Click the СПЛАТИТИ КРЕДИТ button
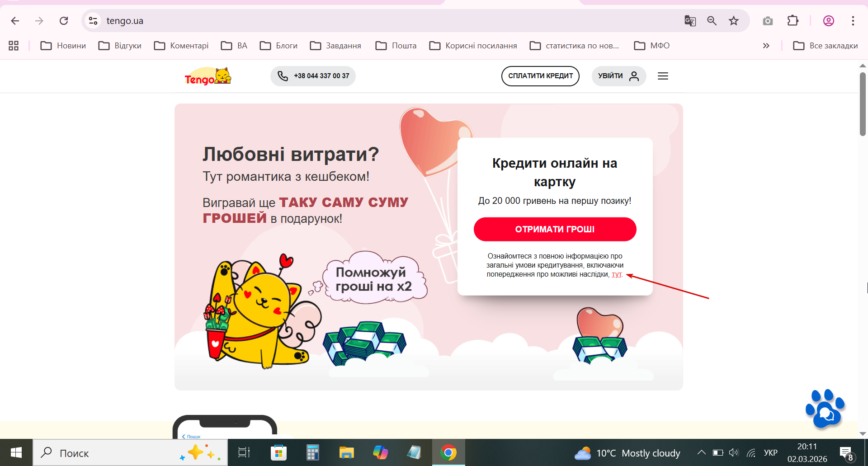 pos(540,76)
